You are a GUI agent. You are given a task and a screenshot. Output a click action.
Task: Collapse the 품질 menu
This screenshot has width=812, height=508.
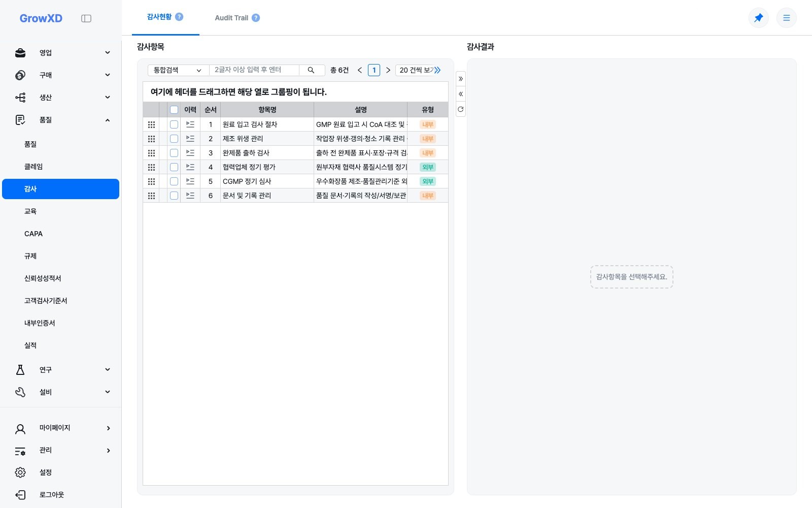point(61,120)
